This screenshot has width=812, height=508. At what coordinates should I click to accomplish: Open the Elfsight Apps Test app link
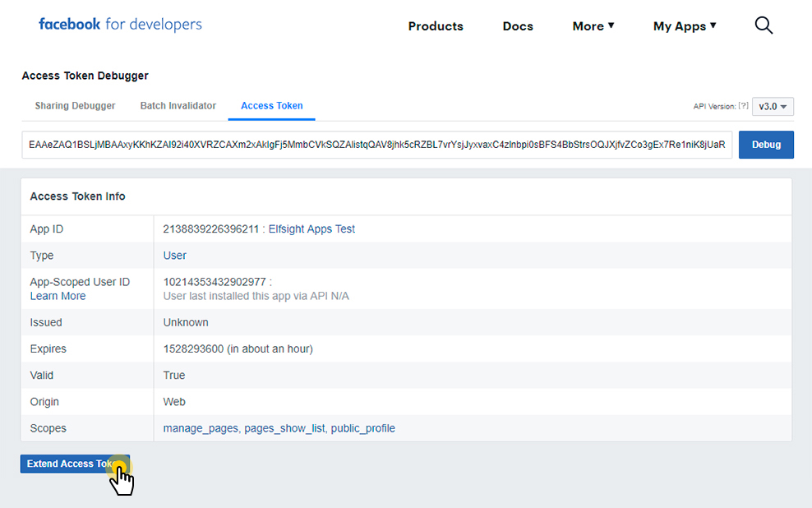coord(313,229)
